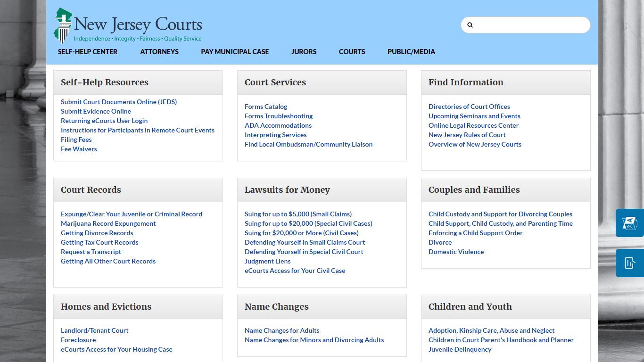The height and width of the screenshot is (362, 644).
Task: Click the New Jersey Courts logo
Action: click(x=128, y=25)
